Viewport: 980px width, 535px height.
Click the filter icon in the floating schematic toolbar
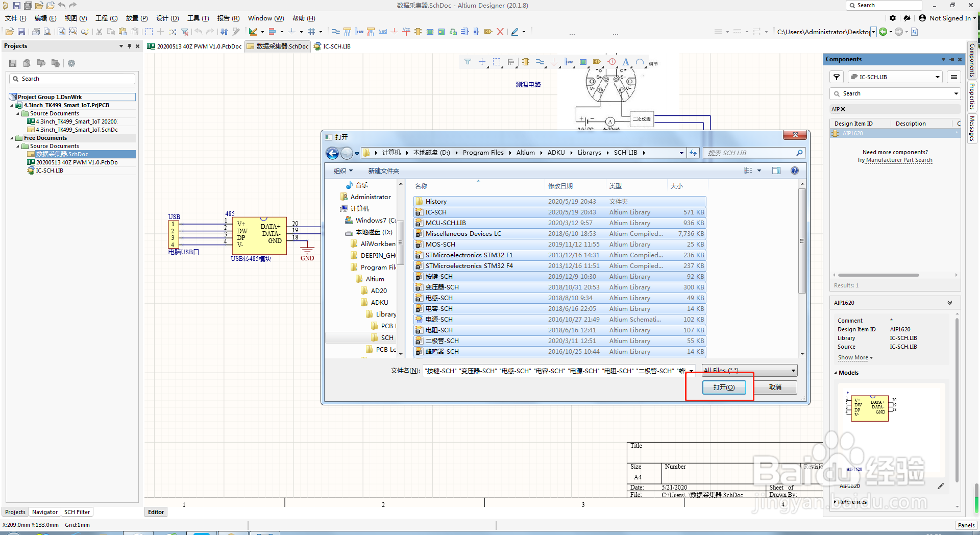[x=468, y=62]
